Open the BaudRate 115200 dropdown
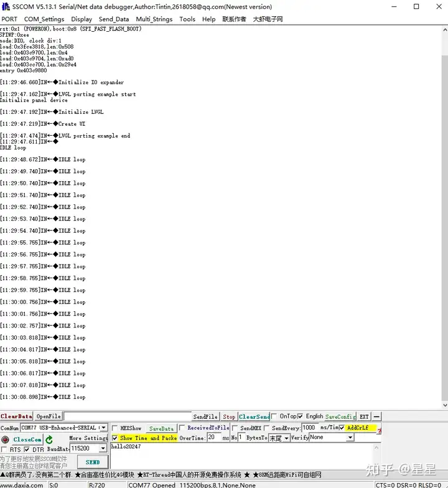The width and height of the screenshot is (448, 488). 103,448
